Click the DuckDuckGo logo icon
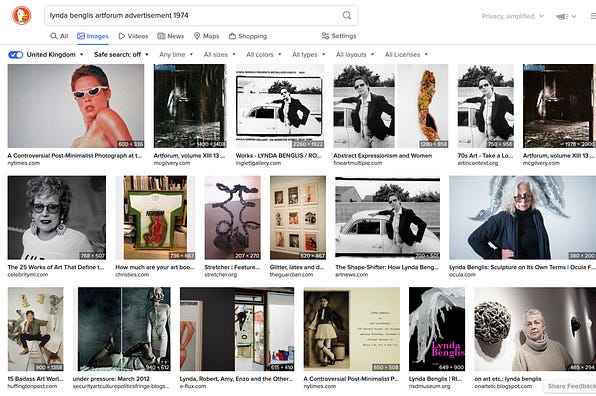This screenshot has height=396, width=596. click(x=22, y=16)
